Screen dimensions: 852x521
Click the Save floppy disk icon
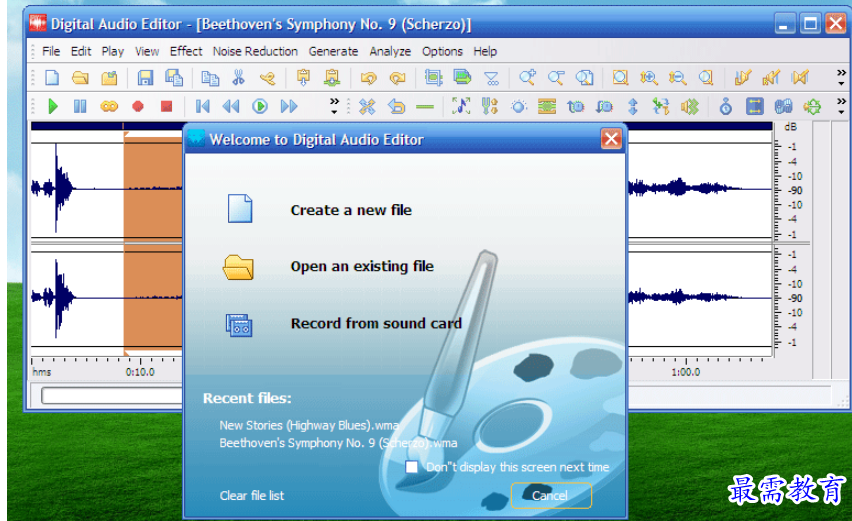click(145, 78)
